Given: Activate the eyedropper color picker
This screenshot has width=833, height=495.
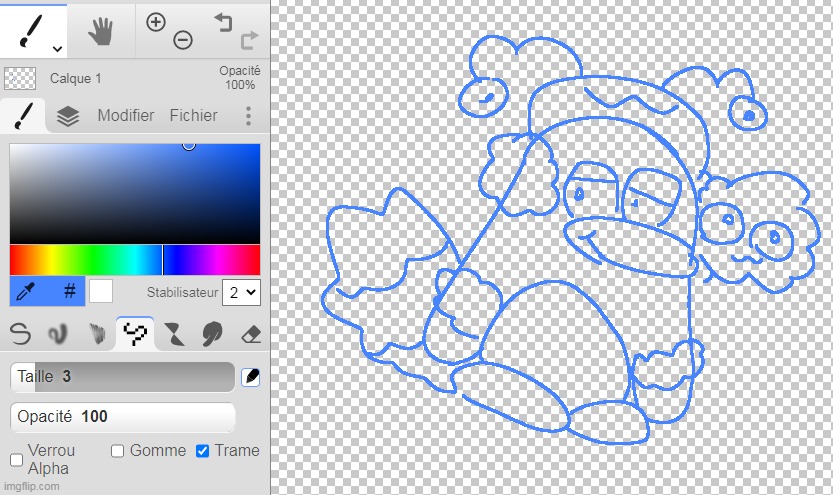Looking at the screenshot, I should [x=26, y=291].
